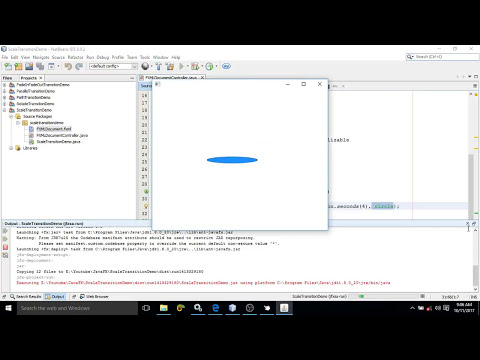Image resolution: width=480 pixels, height=360 pixels.
Task: Click the Clean and Build Project icon
Action: [x=170, y=66]
